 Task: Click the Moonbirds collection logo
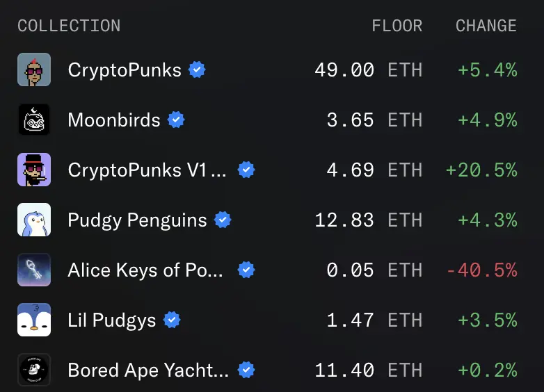[x=34, y=120]
